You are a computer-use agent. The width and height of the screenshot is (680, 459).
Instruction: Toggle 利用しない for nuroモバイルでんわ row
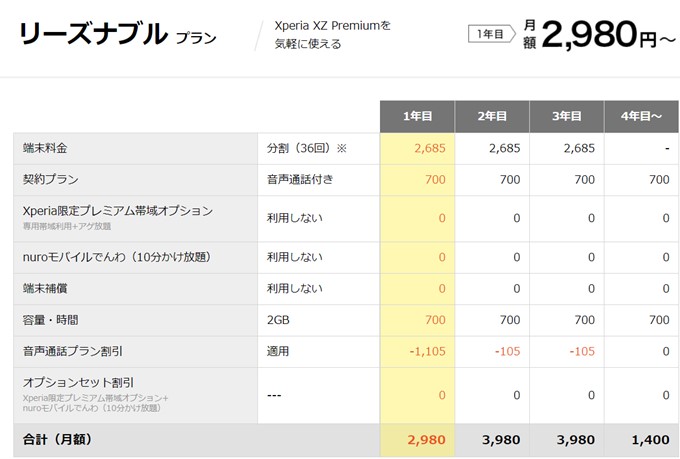coord(295,257)
